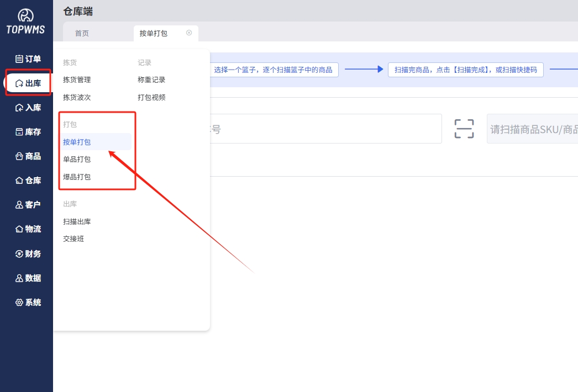Click the 选择一个篮子 step box
Screen dimensions: 578x392
(274, 70)
